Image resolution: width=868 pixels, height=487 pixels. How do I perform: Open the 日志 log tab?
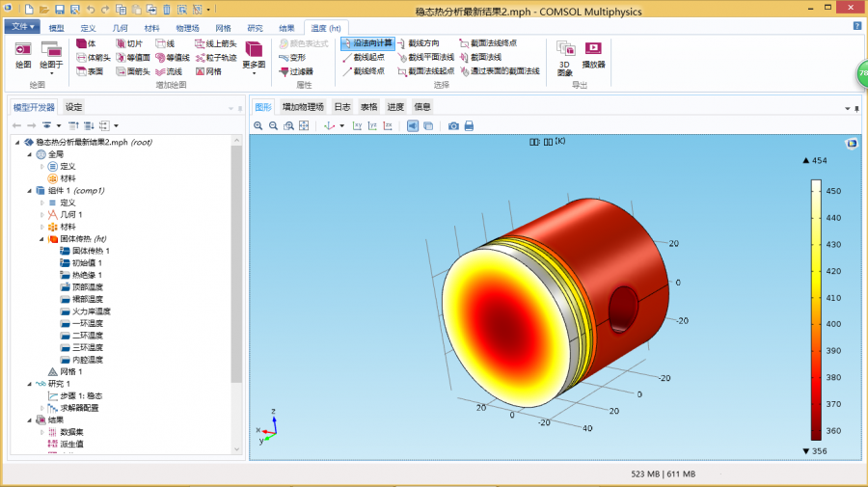pos(342,107)
